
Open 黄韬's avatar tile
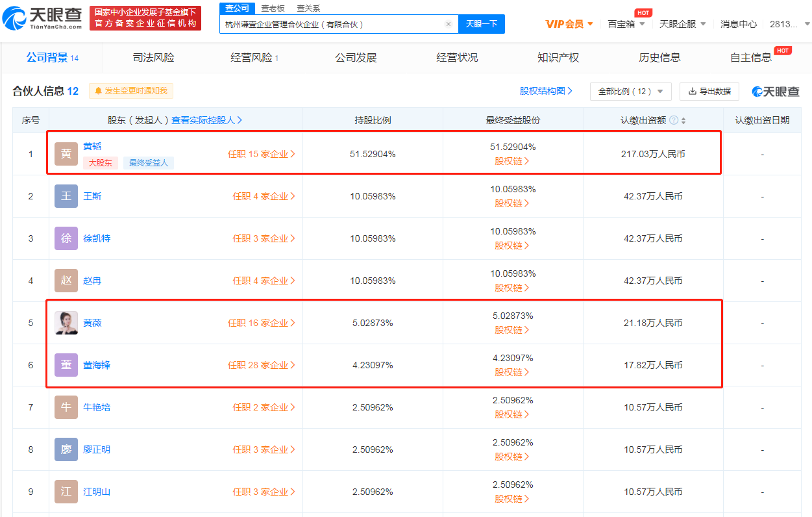pyautogui.click(x=66, y=154)
